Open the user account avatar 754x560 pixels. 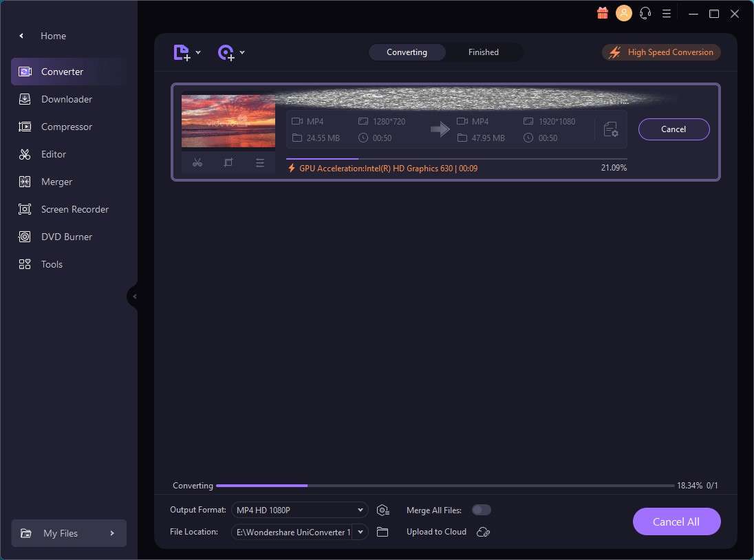pyautogui.click(x=624, y=13)
